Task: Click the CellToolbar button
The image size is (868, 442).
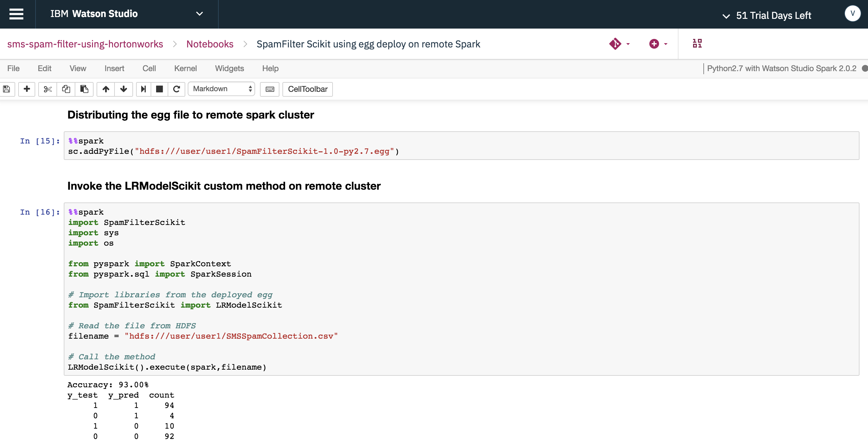Action: coord(307,89)
